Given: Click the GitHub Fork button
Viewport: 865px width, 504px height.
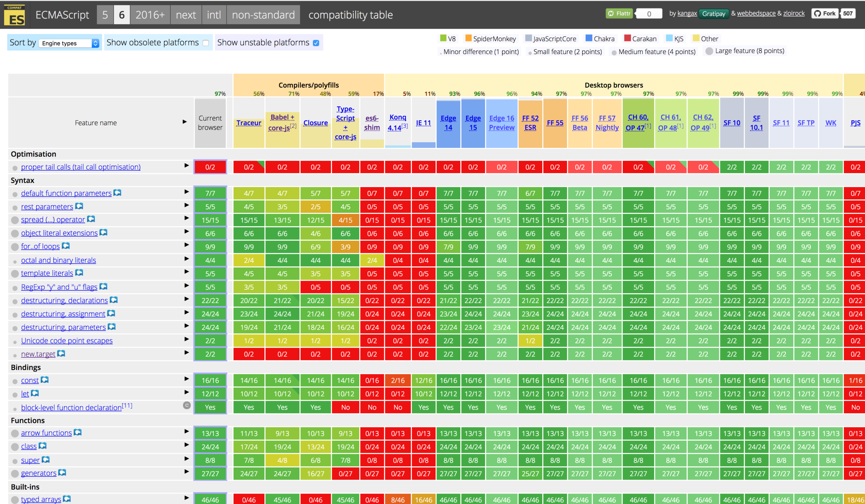Looking at the screenshot, I should coord(825,14).
